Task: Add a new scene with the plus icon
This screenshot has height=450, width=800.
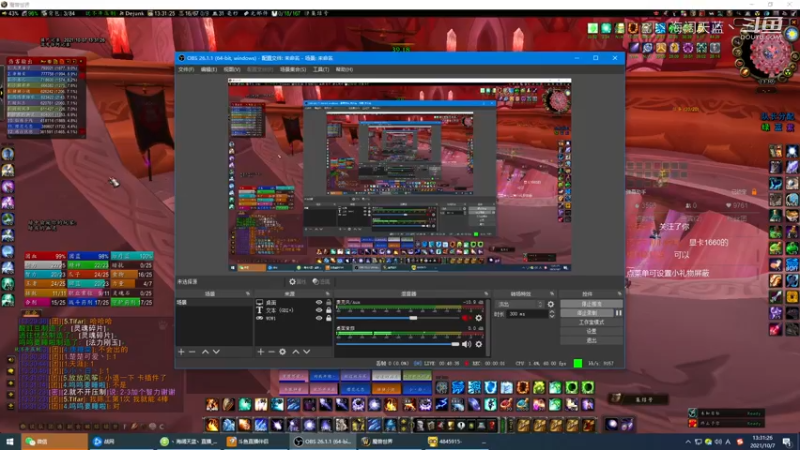Action: (181, 352)
